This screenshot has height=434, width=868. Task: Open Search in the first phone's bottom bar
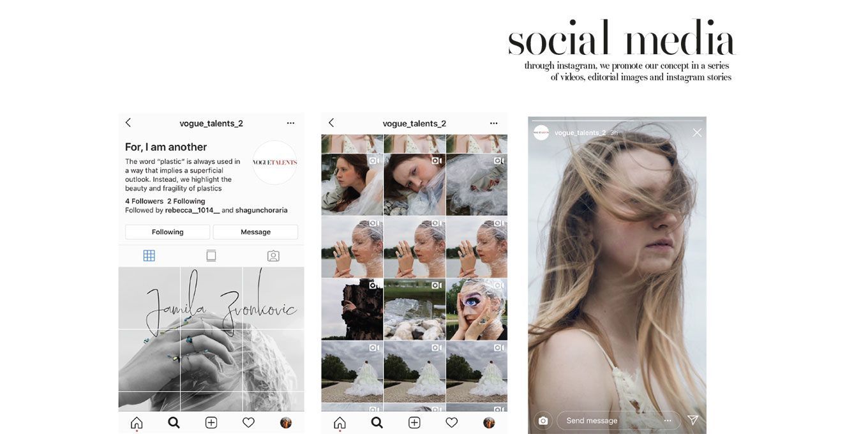[x=174, y=423]
